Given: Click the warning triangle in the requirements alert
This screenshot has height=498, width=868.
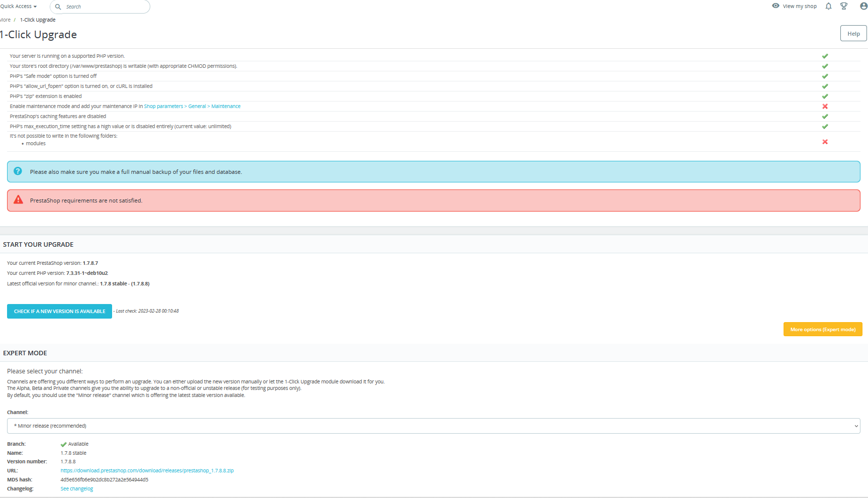Looking at the screenshot, I should tap(18, 200).
